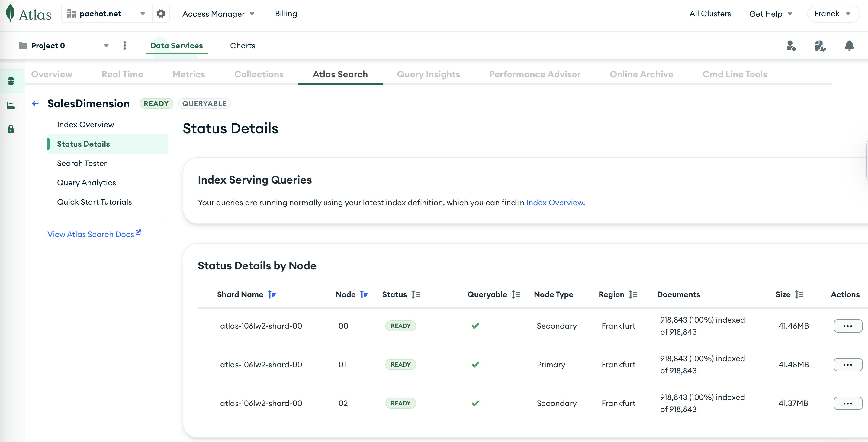Open actions menu for node 01
The height and width of the screenshot is (442, 868).
848,365
